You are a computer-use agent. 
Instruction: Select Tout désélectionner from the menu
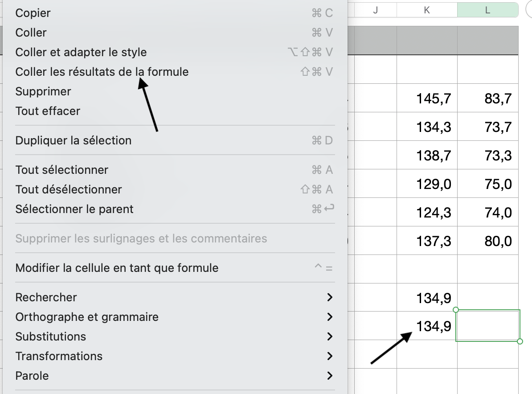pos(69,189)
